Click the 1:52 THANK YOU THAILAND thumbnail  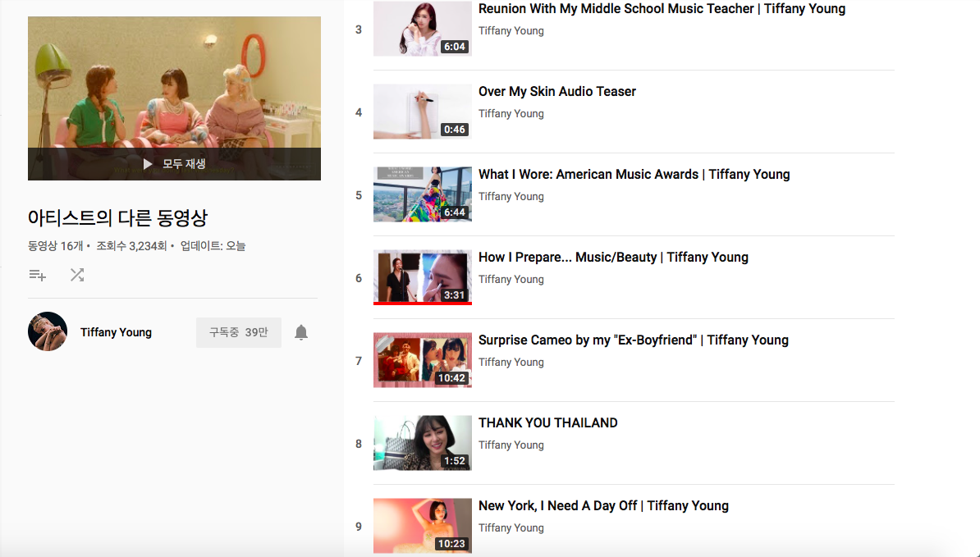click(x=423, y=443)
